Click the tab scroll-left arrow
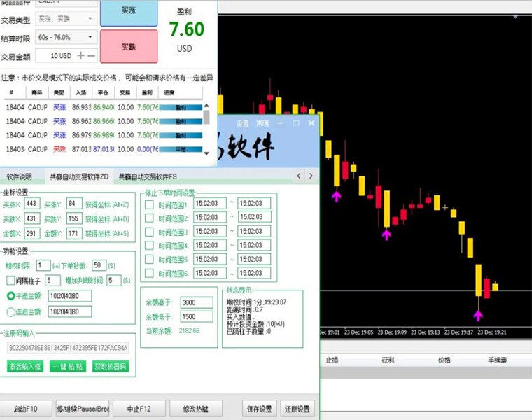The image size is (532, 420). 299,176
